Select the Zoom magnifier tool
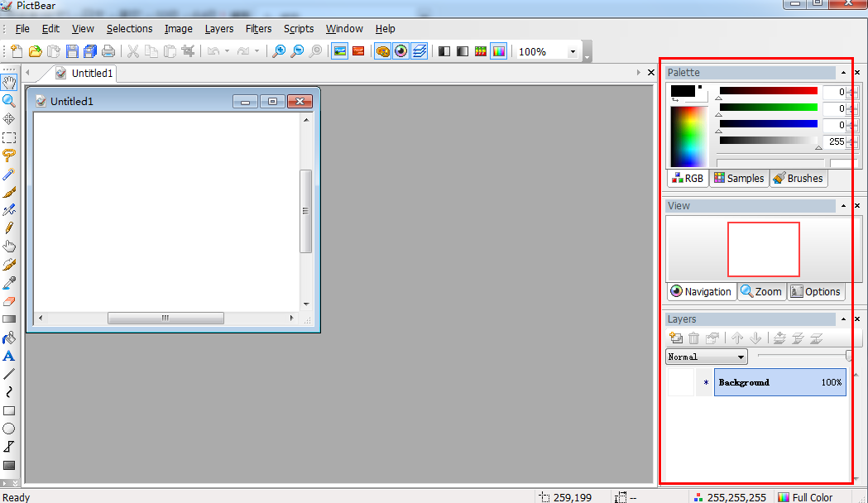This screenshot has width=868, height=503. tap(9, 101)
